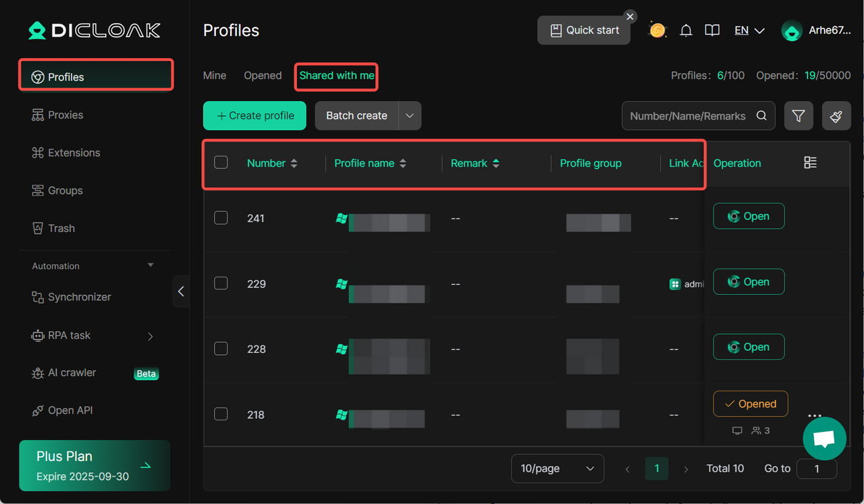Collapse the sidebar with the chevron handle
The image size is (864, 504).
point(181,291)
